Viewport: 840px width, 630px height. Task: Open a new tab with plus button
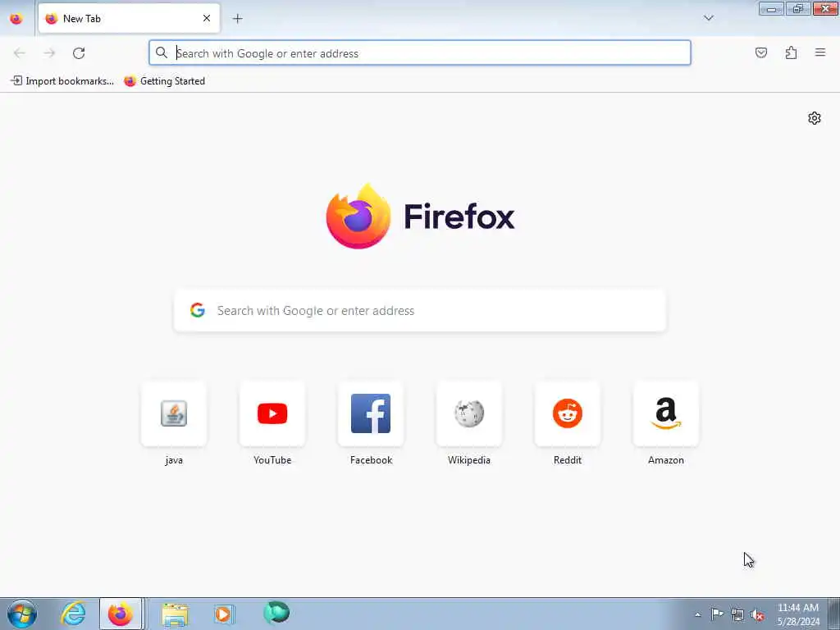pos(237,19)
